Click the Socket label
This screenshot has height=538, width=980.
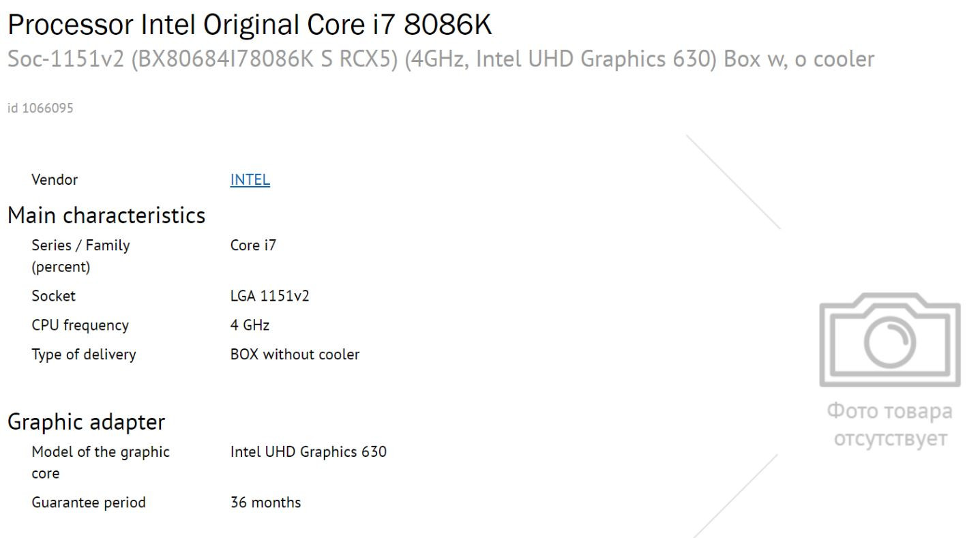(54, 296)
